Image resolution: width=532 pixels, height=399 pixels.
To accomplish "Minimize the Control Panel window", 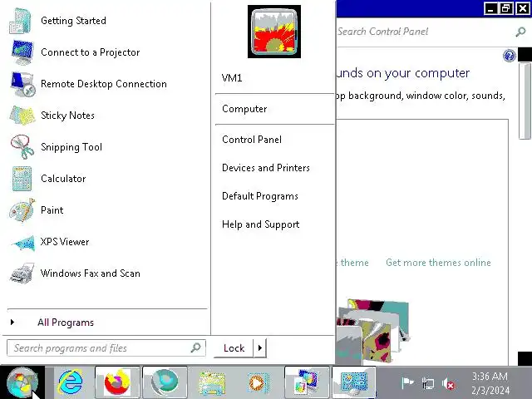I will 490,8.
